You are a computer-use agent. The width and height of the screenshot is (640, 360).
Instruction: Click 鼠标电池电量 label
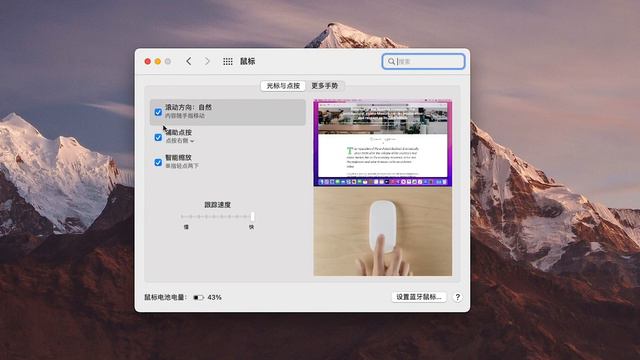point(165,297)
